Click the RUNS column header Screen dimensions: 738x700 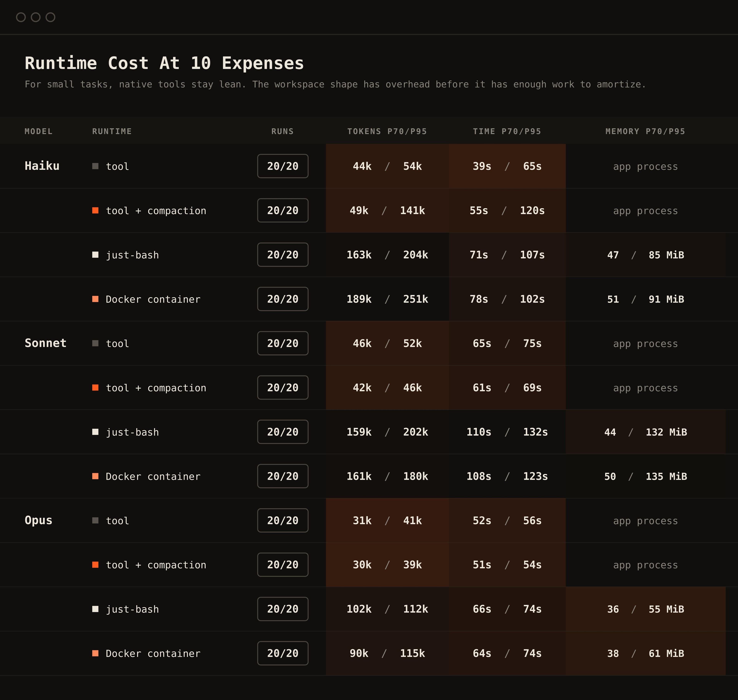click(x=283, y=131)
